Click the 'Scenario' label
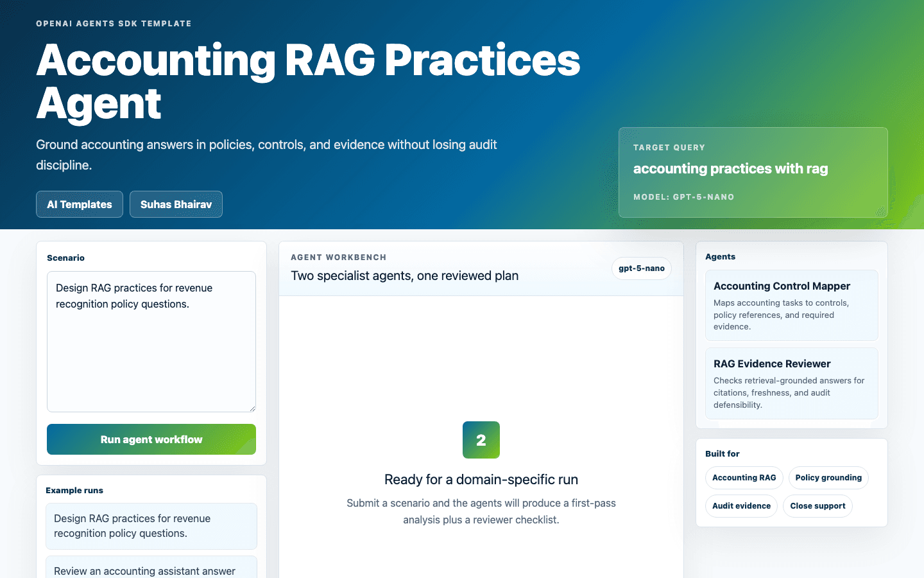924x578 pixels. point(66,258)
